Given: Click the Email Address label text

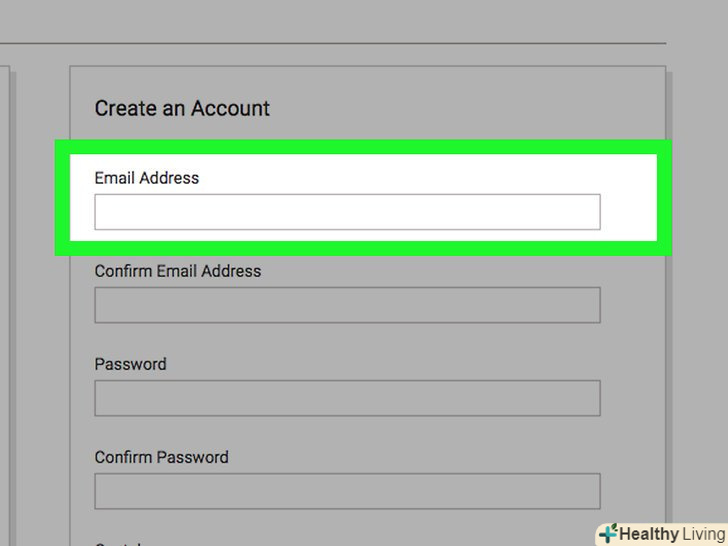Looking at the screenshot, I should click(x=147, y=178).
